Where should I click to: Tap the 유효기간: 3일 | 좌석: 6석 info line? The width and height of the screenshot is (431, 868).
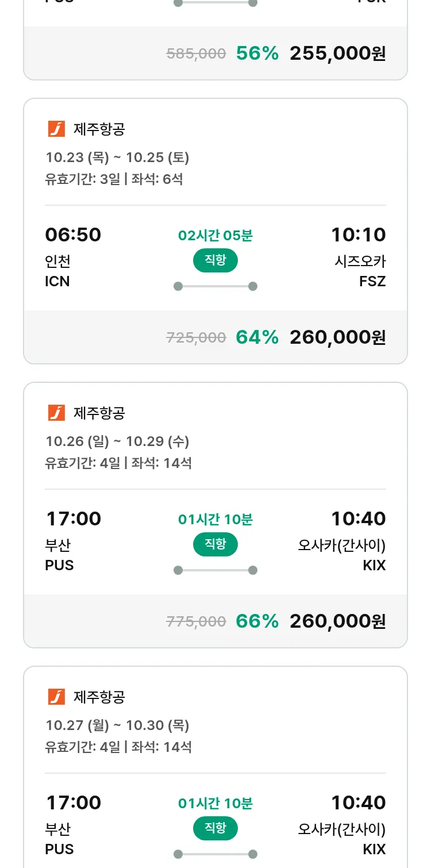pos(114,179)
